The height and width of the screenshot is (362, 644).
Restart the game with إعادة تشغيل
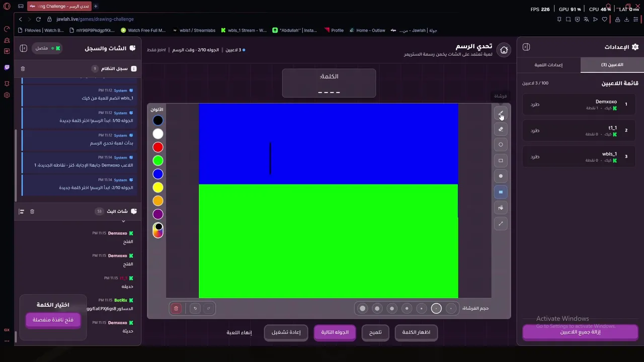[x=286, y=332]
